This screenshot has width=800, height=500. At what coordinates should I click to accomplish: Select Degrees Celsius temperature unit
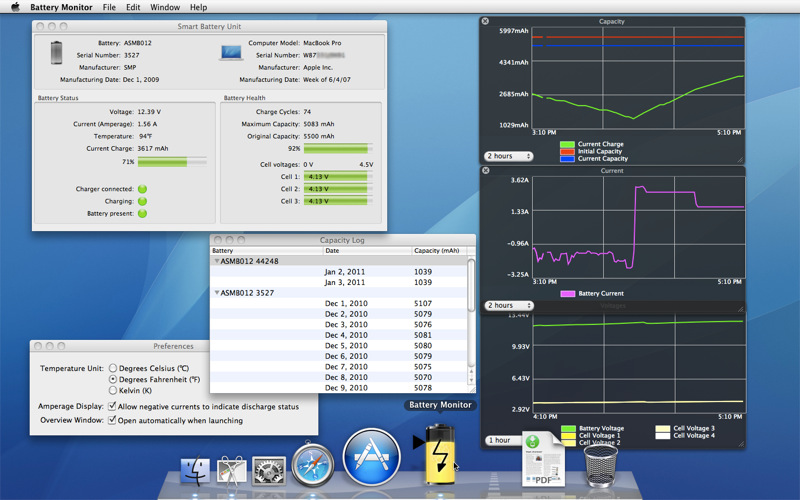(113, 368)
